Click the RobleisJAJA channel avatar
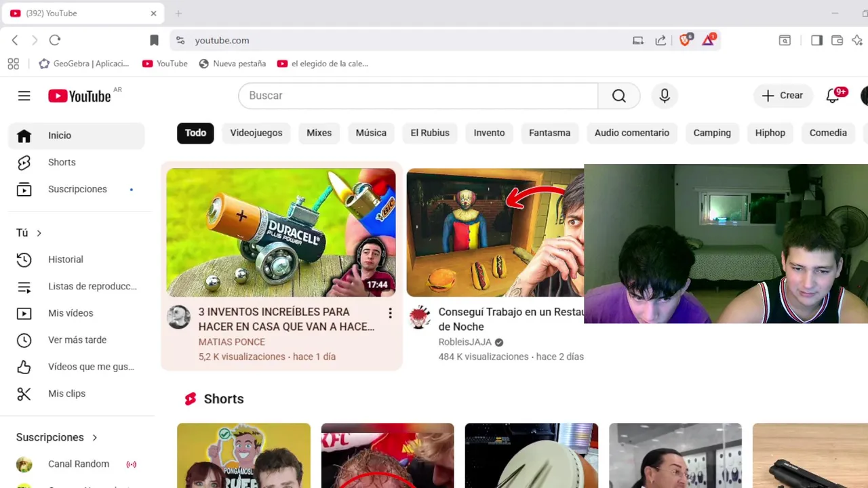This screenshot has height=488, width=868. point(419,317)
